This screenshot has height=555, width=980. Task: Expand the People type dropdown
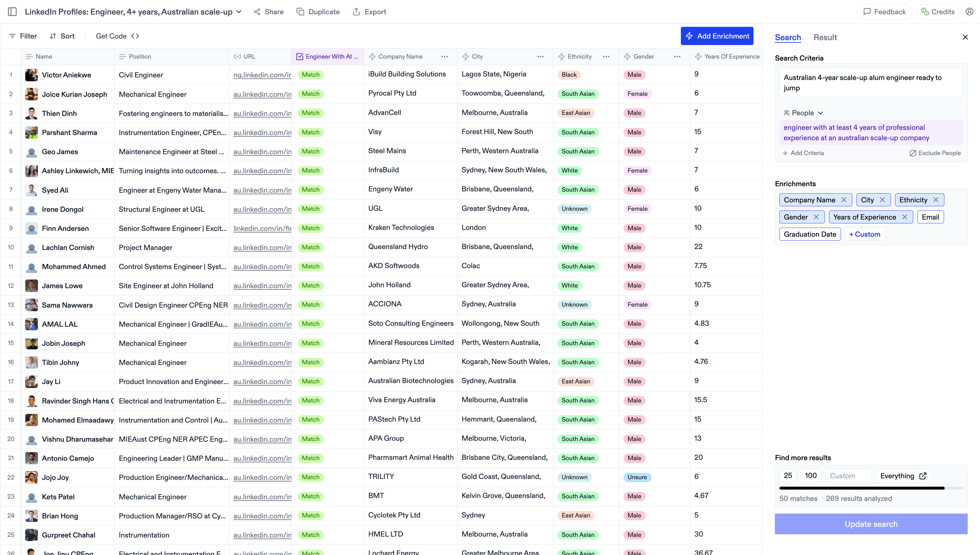[x=803, y=113]
